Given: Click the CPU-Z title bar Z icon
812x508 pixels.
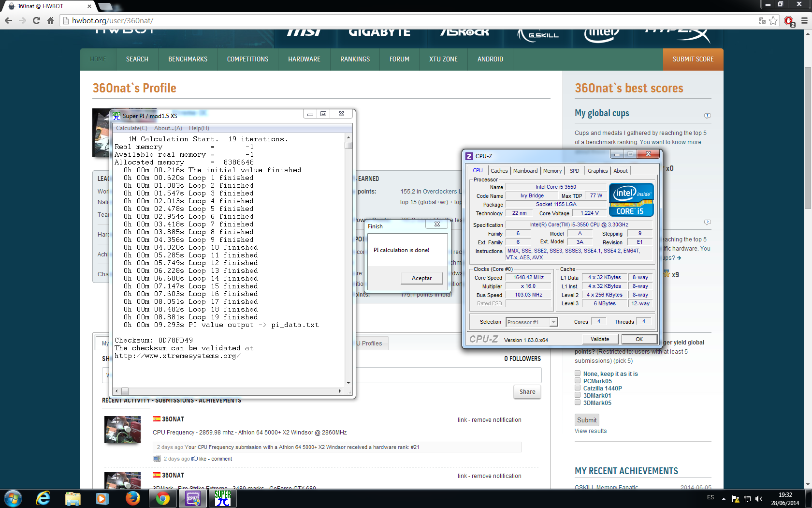Looking at the screenshot, I should pyautogui.click(x=469, y=156).
